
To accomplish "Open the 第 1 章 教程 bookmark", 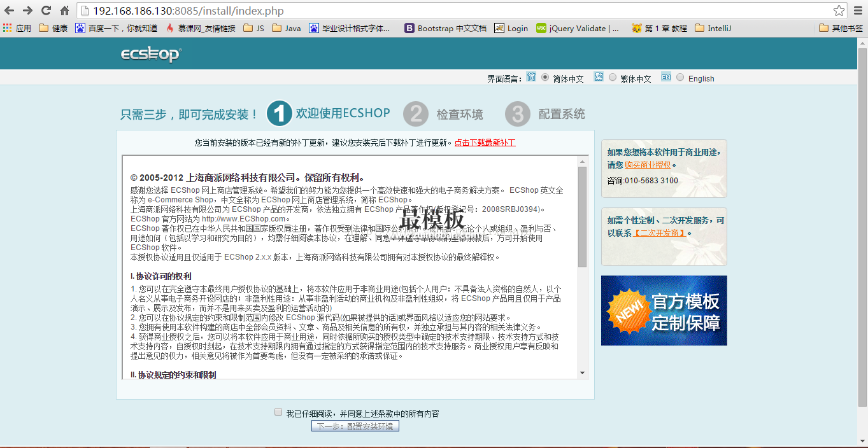I will click(x=659, y=28).
